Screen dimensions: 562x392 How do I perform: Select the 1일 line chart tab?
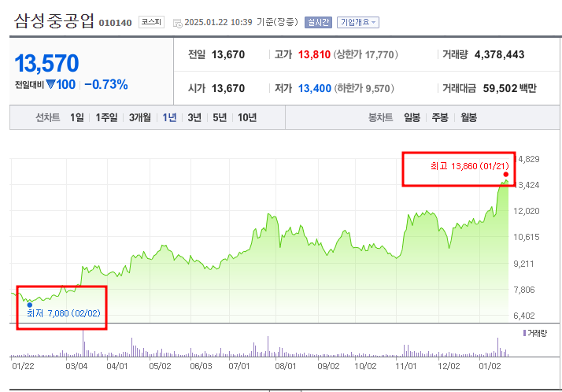tap(76, 117)
